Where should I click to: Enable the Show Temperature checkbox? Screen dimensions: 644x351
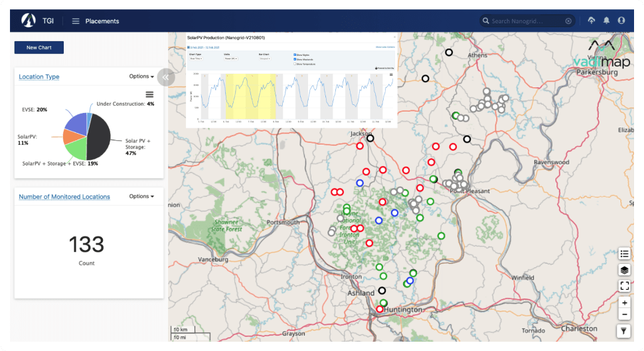tap(295, 64)
